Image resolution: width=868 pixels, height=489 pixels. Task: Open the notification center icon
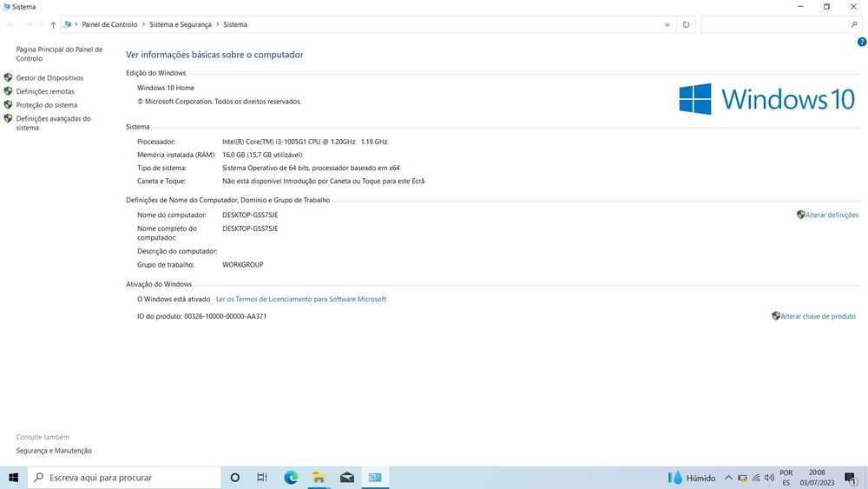tap(851, 478)
